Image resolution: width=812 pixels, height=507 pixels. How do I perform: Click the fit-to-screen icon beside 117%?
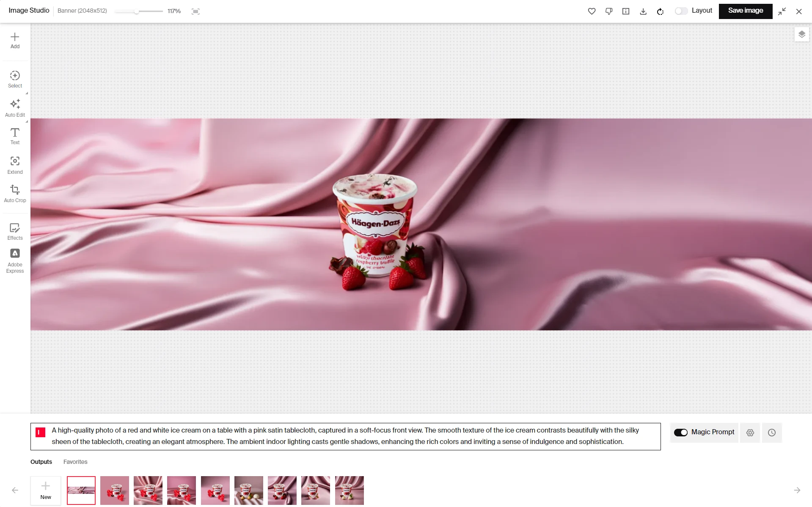[195, 11]
